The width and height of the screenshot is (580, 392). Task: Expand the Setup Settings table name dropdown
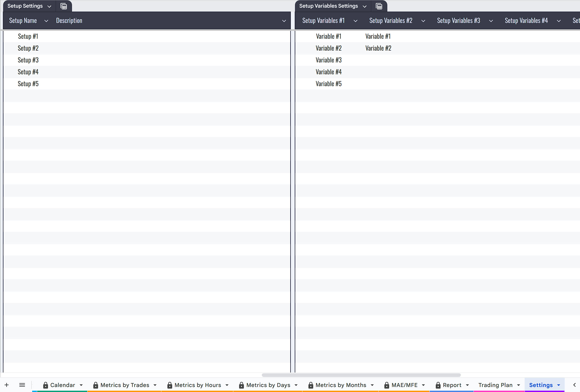(49, 6)
